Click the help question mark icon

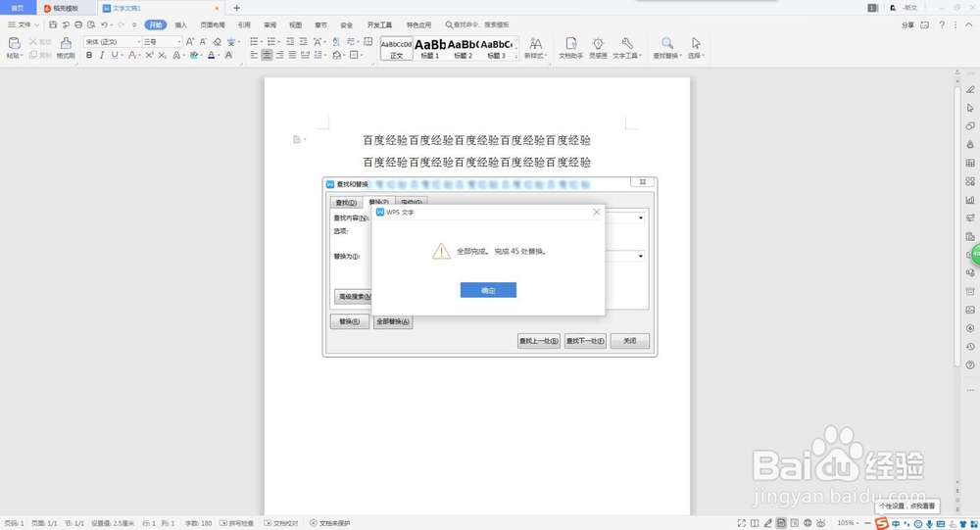point(942,25)
